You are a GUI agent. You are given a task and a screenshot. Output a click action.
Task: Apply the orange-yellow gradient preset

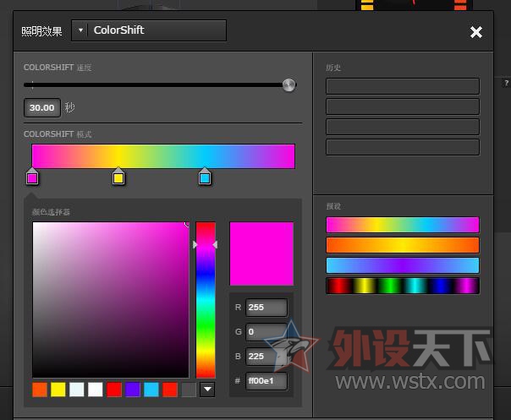403,245
